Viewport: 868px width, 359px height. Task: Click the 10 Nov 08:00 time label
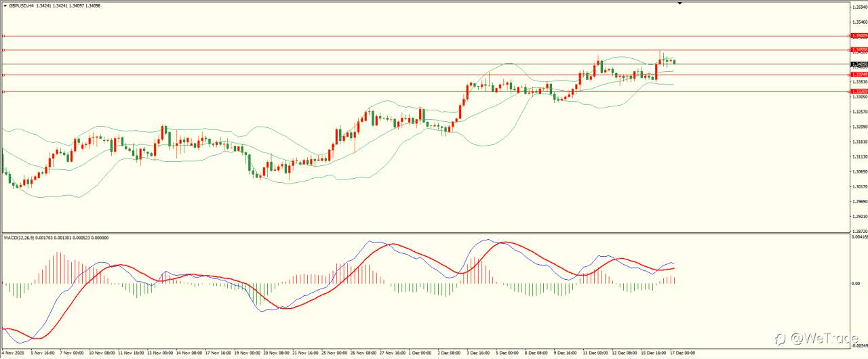pos(100,353)
